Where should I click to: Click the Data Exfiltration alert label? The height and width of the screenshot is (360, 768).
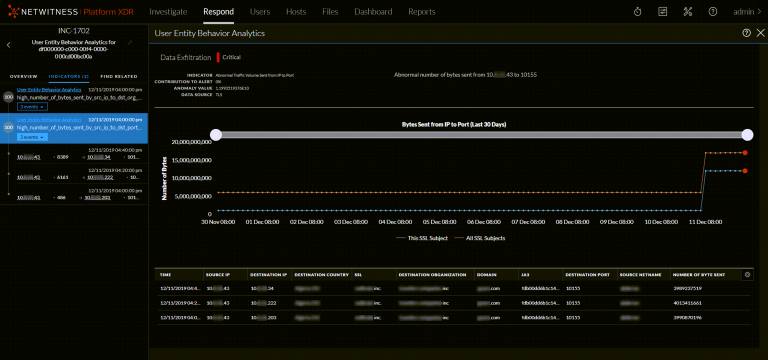(x=187, y=57)
